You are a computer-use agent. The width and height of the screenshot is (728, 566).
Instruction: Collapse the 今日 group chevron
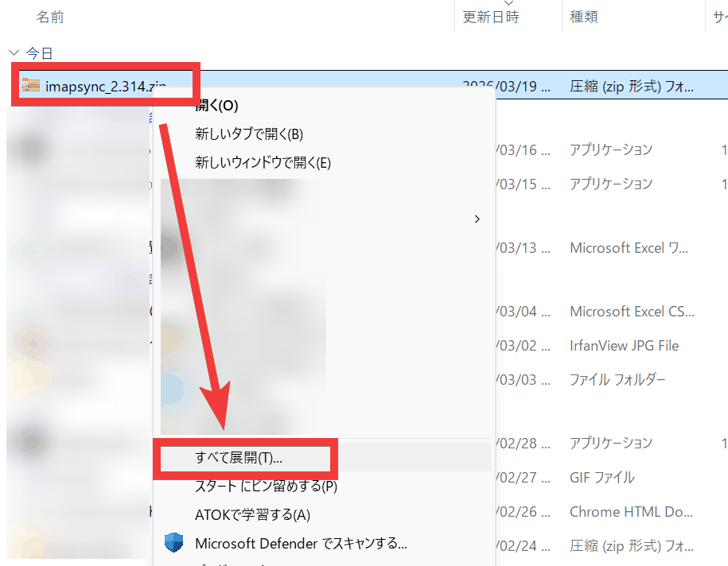(x=14, y=53)
